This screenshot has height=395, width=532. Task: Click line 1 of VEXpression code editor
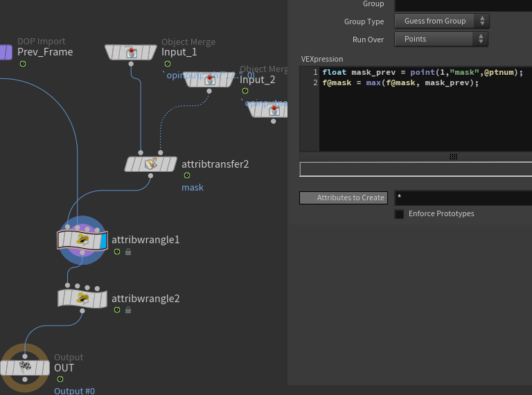[423, 72]
